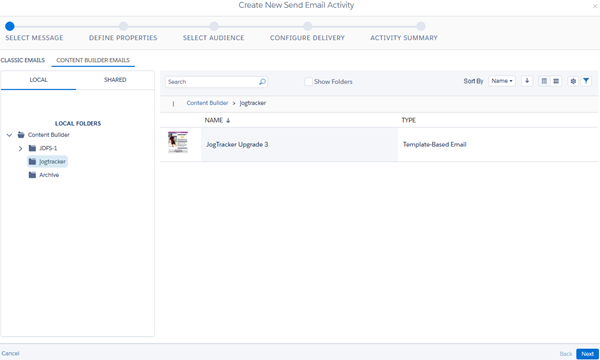Click the Content Builder folder icon
This screenshot has width=600, height=360.
21,135
